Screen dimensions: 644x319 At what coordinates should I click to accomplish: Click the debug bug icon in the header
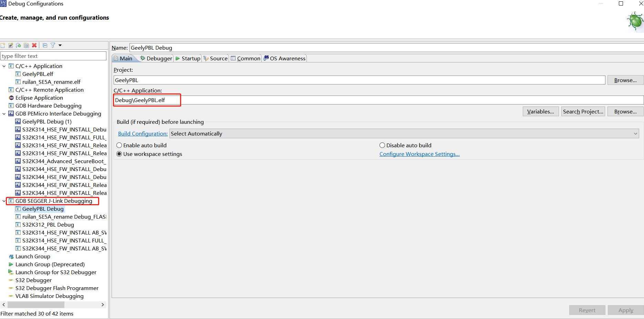(x=635, y=21)
